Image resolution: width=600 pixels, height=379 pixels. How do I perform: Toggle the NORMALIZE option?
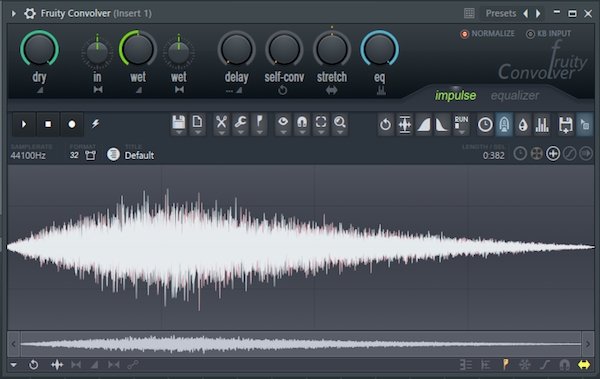tap(488, 34)
